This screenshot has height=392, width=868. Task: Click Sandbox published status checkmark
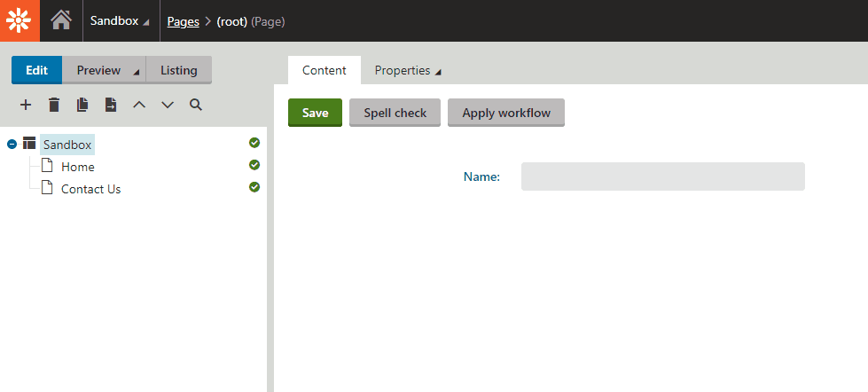pos(254,144)
